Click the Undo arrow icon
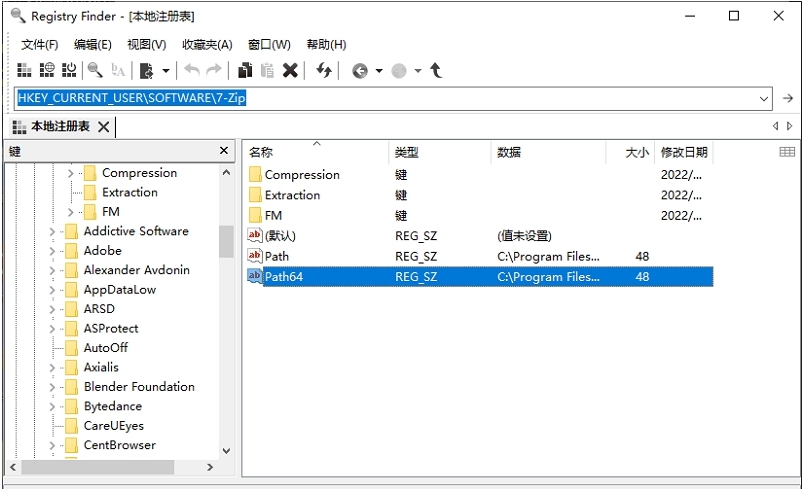This screenshot has height=489, width=804. [x=192, y=70]
